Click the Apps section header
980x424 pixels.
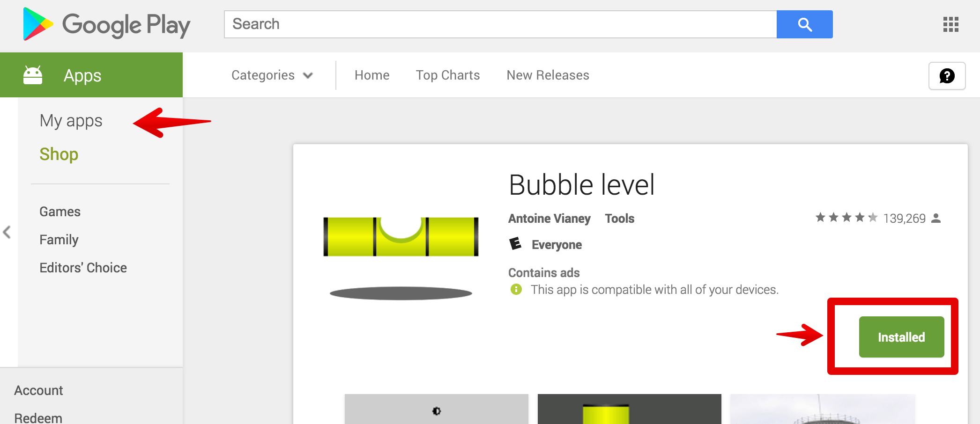tap(91, 75)
